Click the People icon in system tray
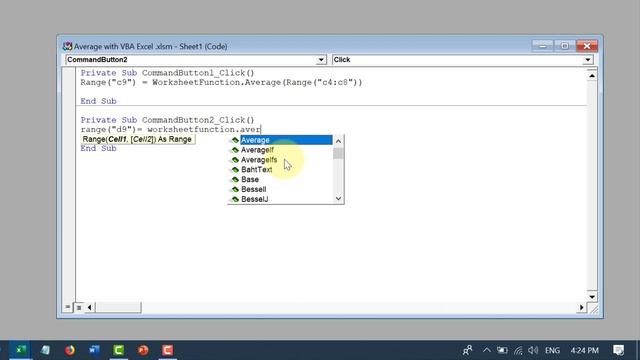The image size is (640, 360). coord(468,350)
